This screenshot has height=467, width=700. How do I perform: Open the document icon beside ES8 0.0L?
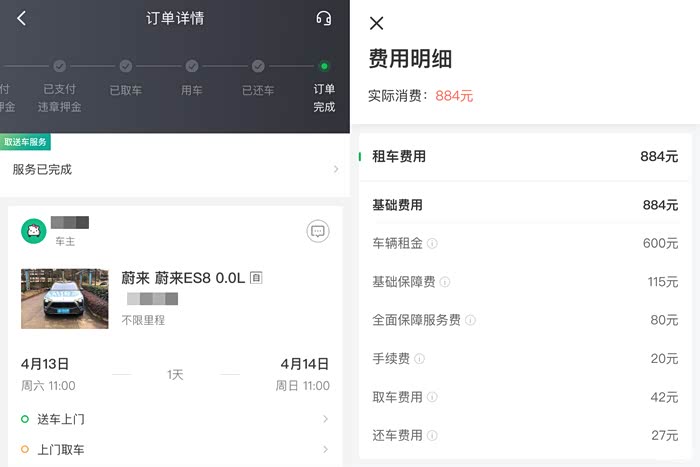[256, 278]
